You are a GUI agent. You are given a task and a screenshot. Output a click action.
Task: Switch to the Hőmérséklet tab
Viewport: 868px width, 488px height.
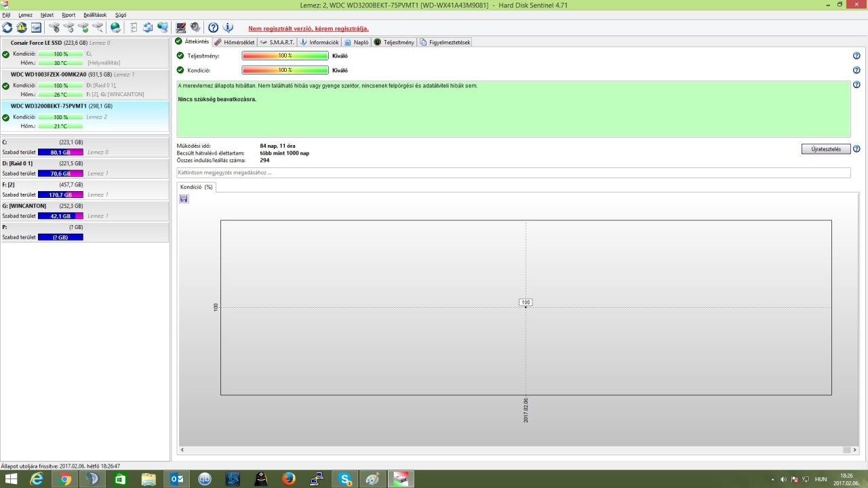tap(235, 42)
